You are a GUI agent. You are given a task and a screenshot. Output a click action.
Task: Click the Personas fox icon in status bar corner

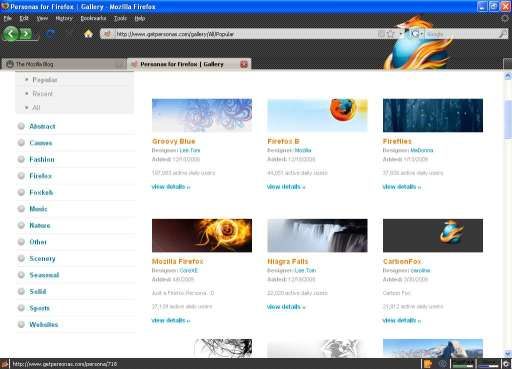point(4,364)
